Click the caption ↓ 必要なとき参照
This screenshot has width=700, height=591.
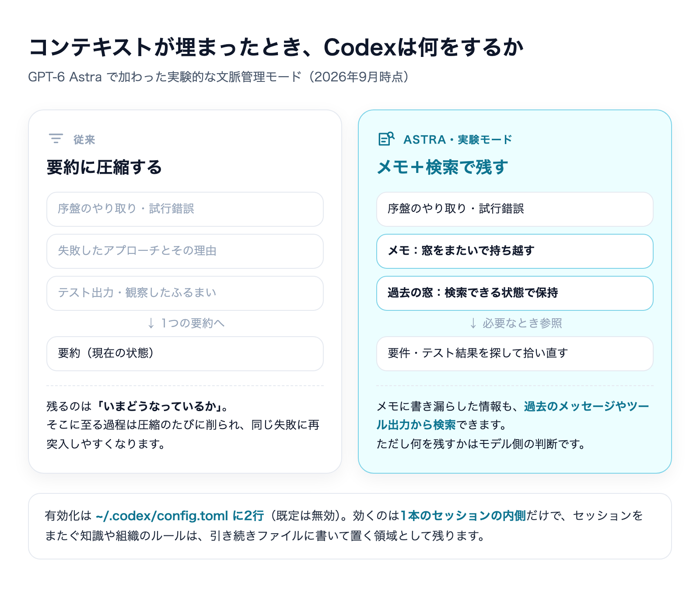coord(515,323)
